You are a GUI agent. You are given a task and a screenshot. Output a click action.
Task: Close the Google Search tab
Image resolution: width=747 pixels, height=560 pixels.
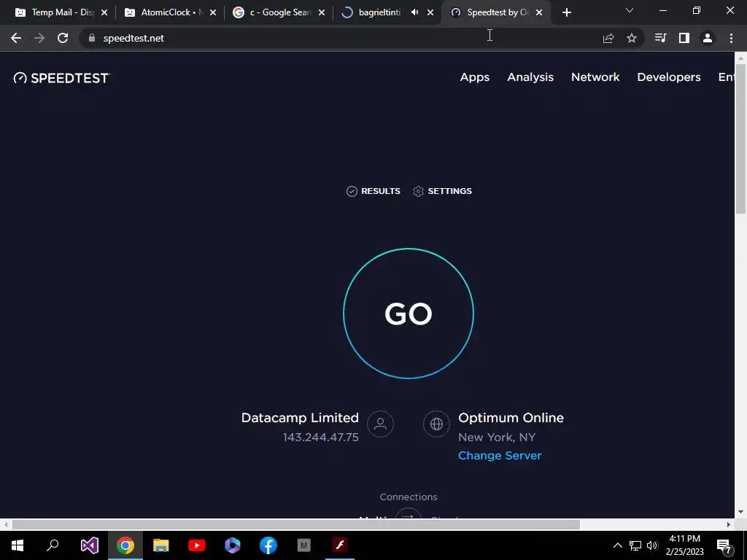click(322, 12)
